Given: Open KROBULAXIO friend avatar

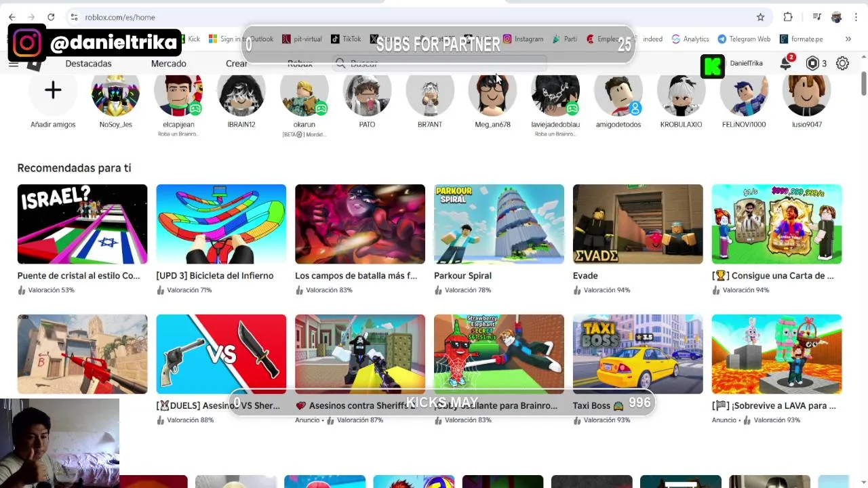Looking at the screenshot, I should (681, 94).
